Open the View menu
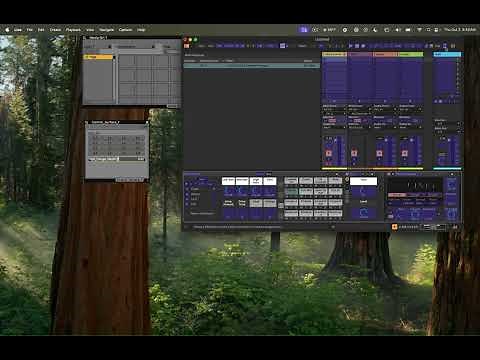 tap(90, 30)
